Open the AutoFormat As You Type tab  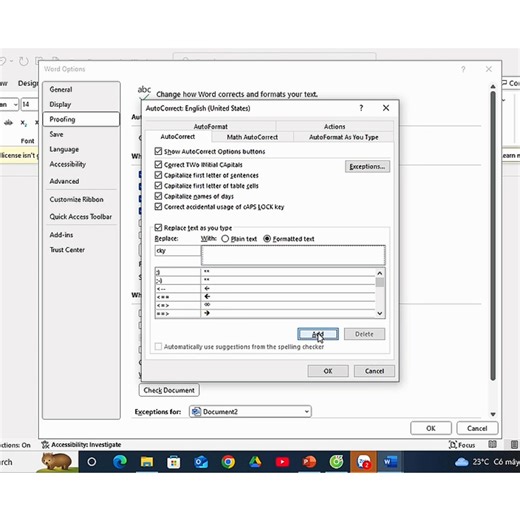tap(343, 137)
